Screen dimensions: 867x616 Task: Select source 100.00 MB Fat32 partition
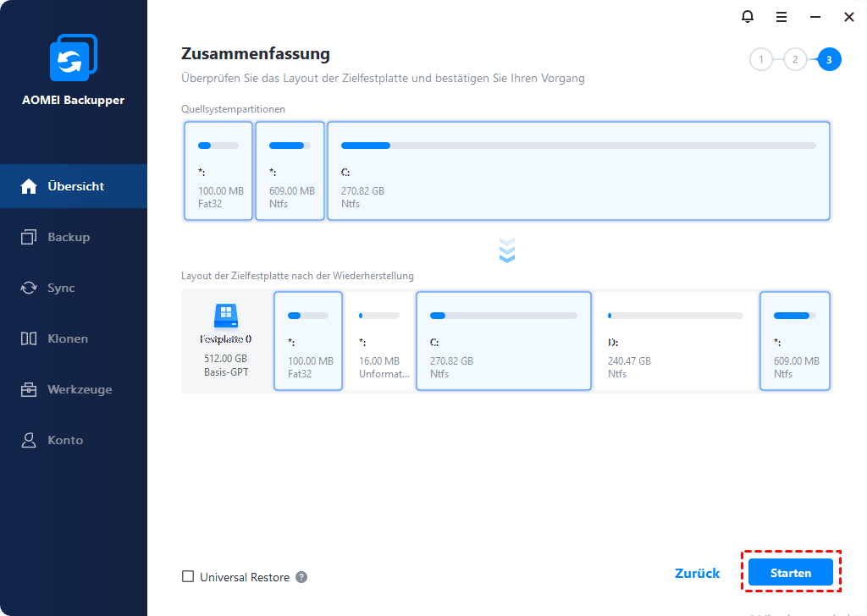click(218, 171)
